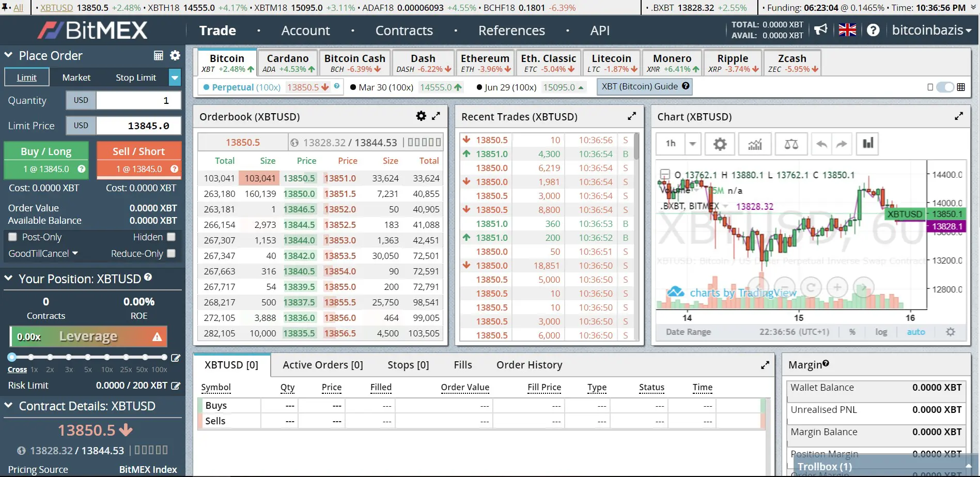Open XBT (Bitcoin) Guide link

[x=645, y=87]
